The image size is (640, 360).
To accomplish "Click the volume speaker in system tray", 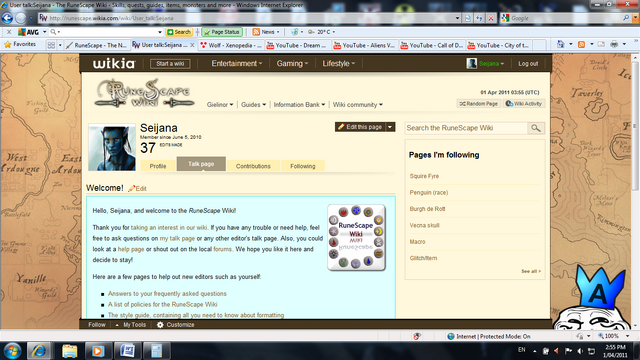I will [x=580, y=351].
